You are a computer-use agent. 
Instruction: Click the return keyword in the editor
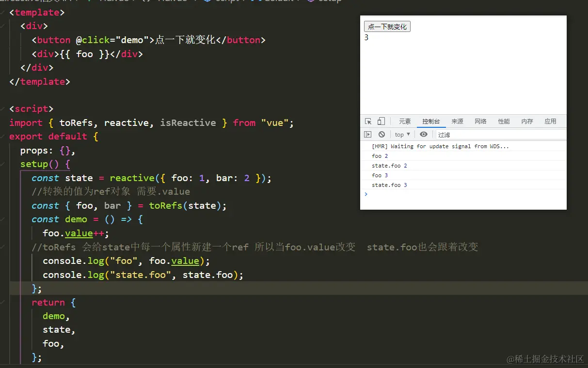48,303
